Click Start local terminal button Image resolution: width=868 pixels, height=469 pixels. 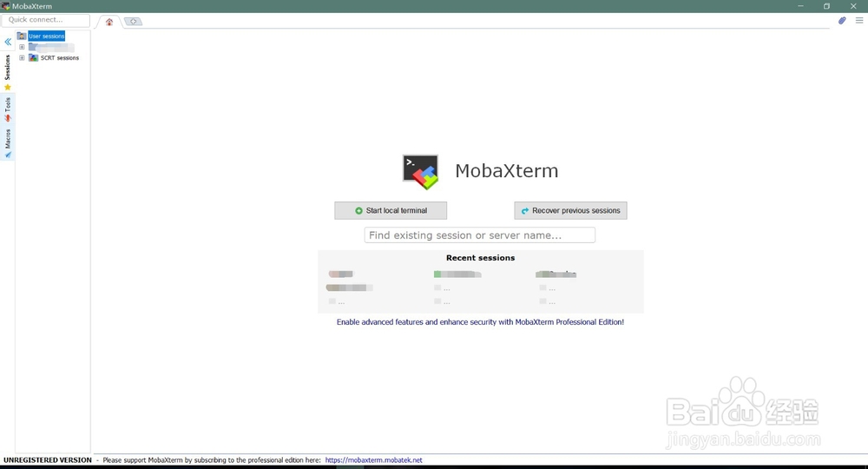(x=391, y=210)
